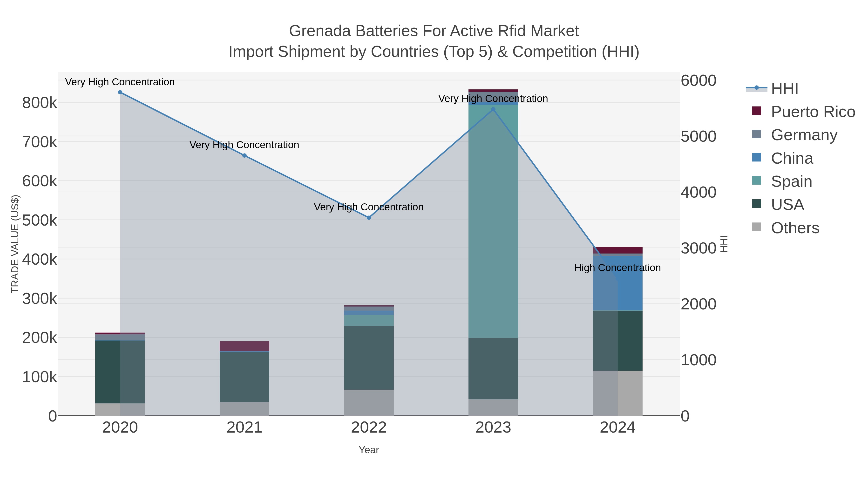Click the Spain segment in the 2022 bar
868x488 pixels.
(x=369, y=320)
